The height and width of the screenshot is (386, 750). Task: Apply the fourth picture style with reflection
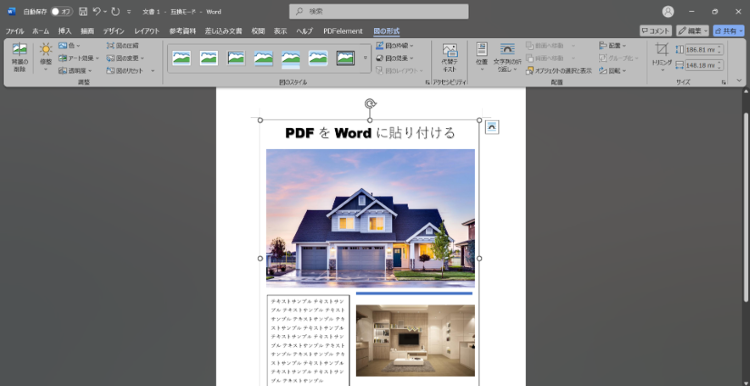(x=264, y=58)
